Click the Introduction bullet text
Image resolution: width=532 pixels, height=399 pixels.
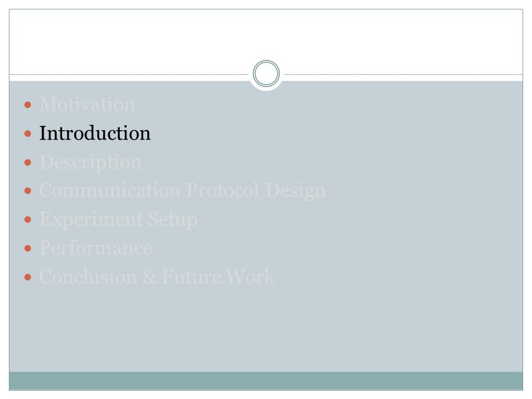(x=95, y=133)
